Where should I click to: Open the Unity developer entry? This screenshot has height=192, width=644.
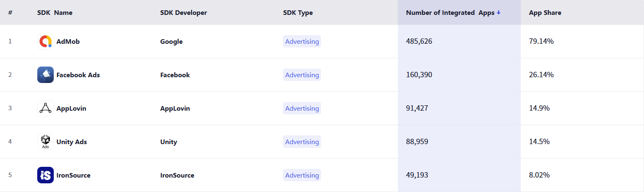tap(168, 142)
